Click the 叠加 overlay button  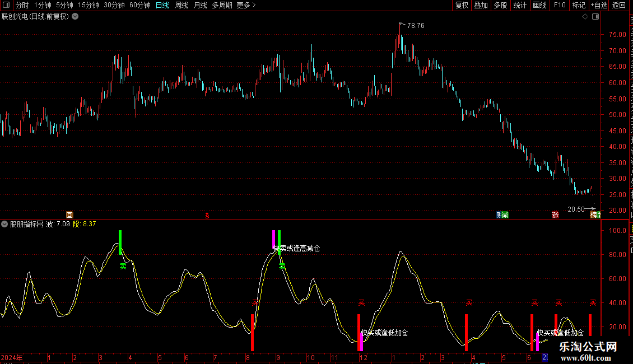481,5
